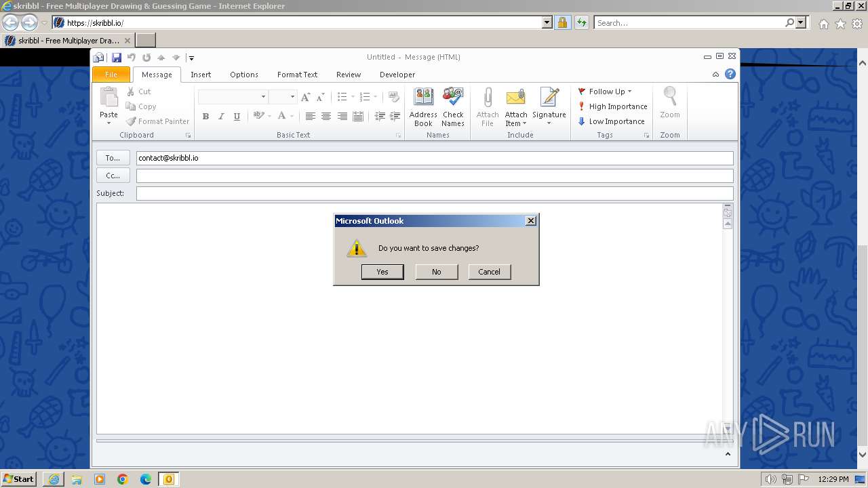Click the Cc... button

pos(113,176)
